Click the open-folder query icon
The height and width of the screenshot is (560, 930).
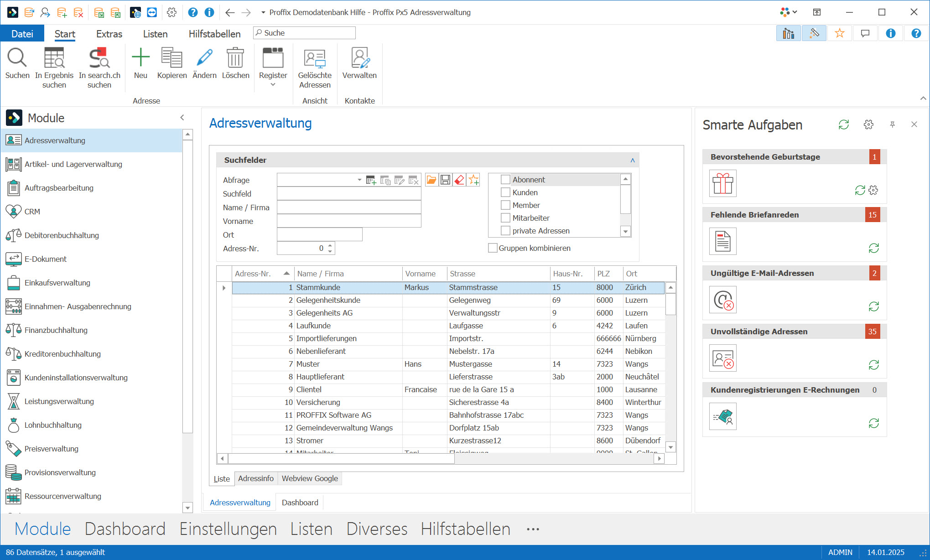pyautogui.click(x=431, y=180)
